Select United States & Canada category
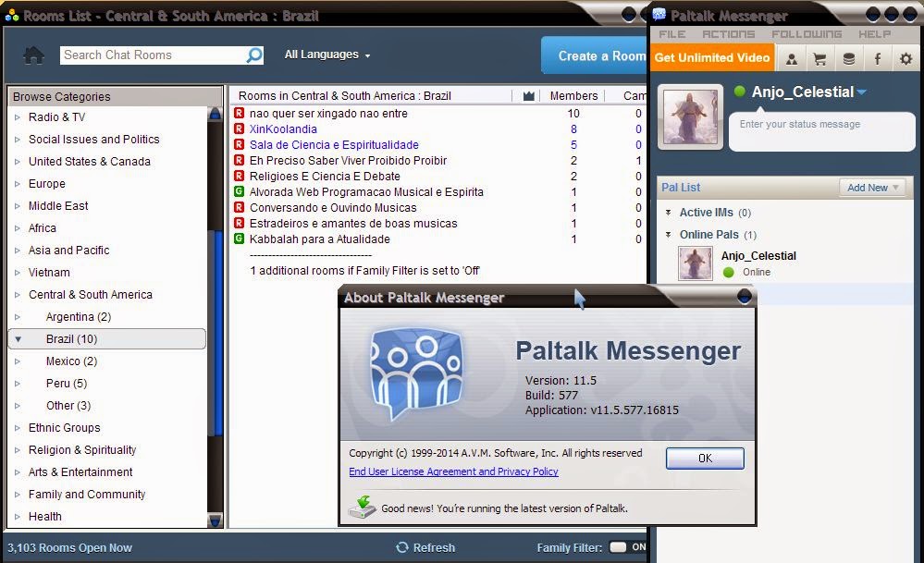This screenshot has width=924, height=563. point(90,162)
